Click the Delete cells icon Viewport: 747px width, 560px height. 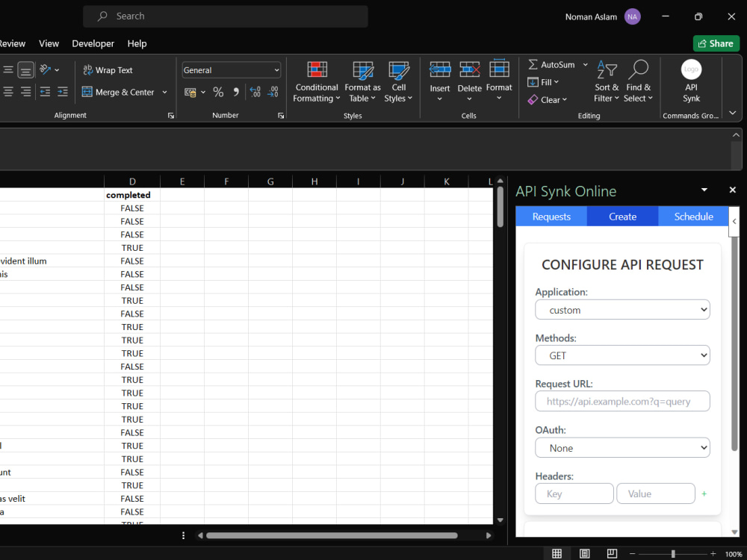coord(469,69)
